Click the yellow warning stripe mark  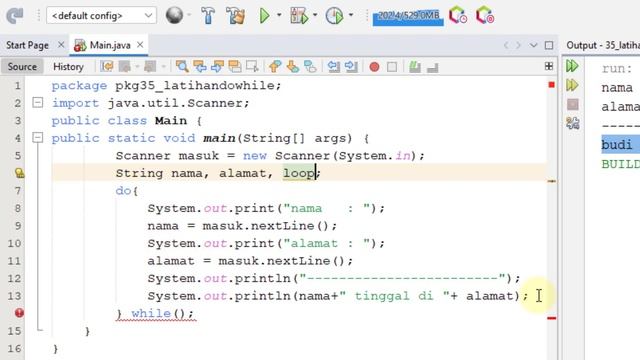552,180
